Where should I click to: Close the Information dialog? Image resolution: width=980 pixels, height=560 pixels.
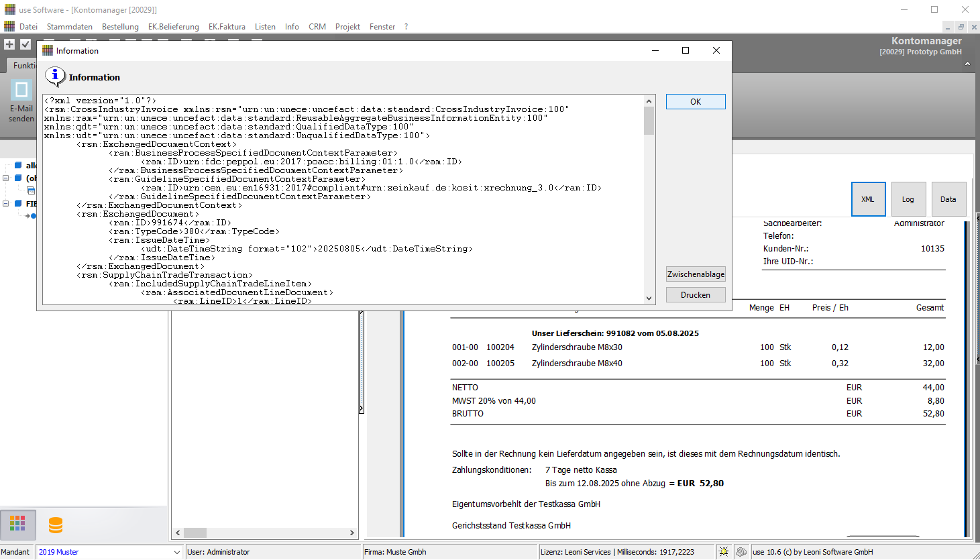[716, 50]
